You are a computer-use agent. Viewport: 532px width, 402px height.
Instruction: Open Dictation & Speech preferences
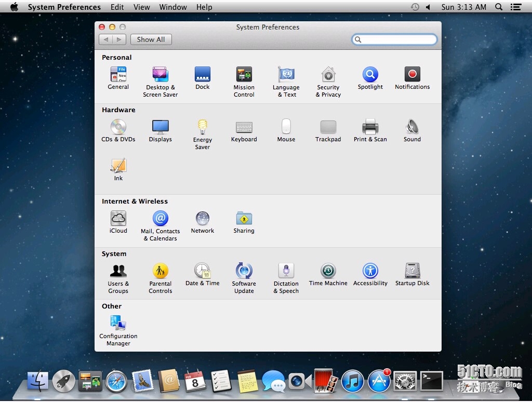click(286, 278)
